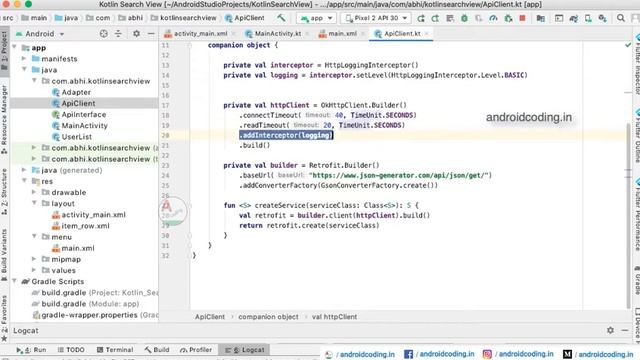The image size is (640, 360).
Task: Open the SDK Manager icon
Action: click(602, 18)
